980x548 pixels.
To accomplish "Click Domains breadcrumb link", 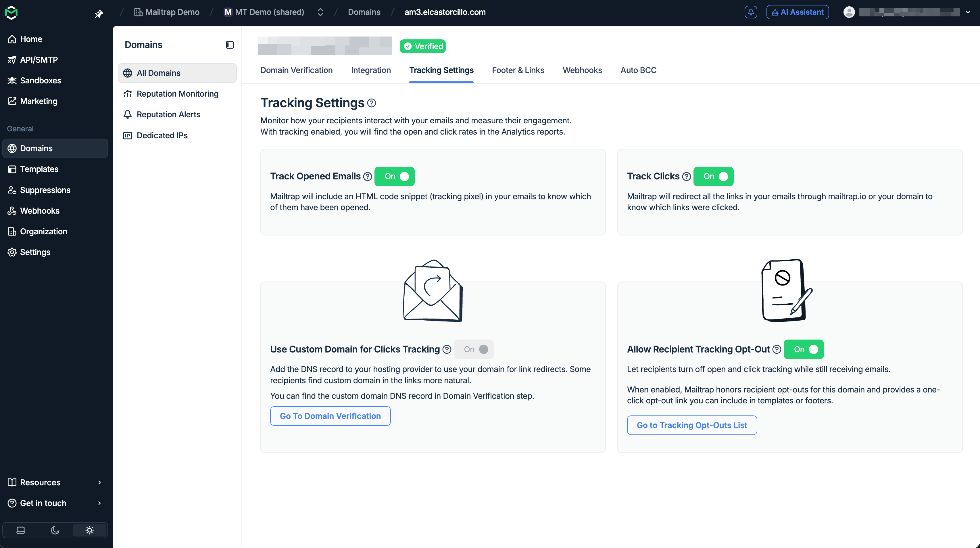I will pyautogui.click(x=364, y=12).
